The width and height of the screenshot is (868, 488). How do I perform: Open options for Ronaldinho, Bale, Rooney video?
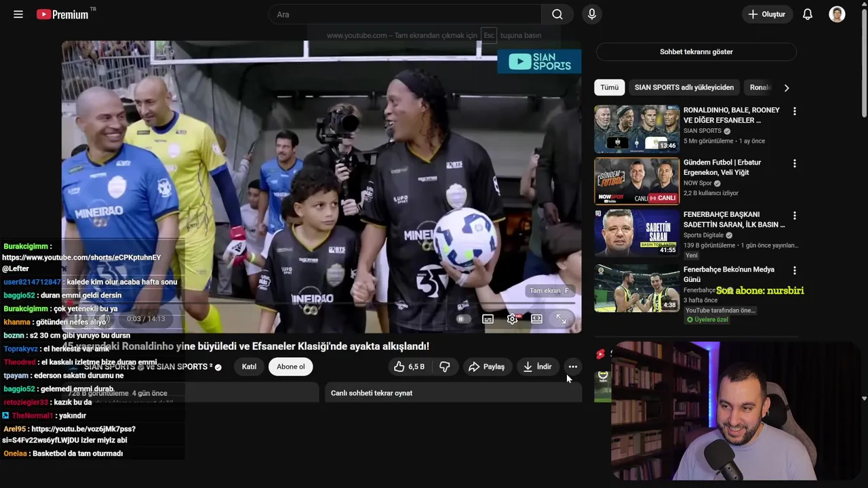(794, 111)
